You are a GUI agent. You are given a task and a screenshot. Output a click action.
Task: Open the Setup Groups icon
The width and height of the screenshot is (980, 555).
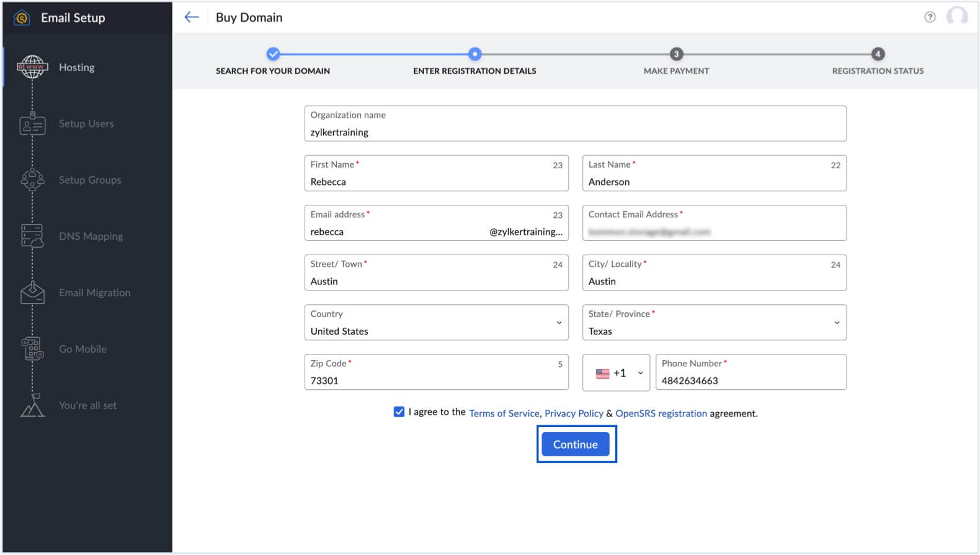click(x=32, y=180)
